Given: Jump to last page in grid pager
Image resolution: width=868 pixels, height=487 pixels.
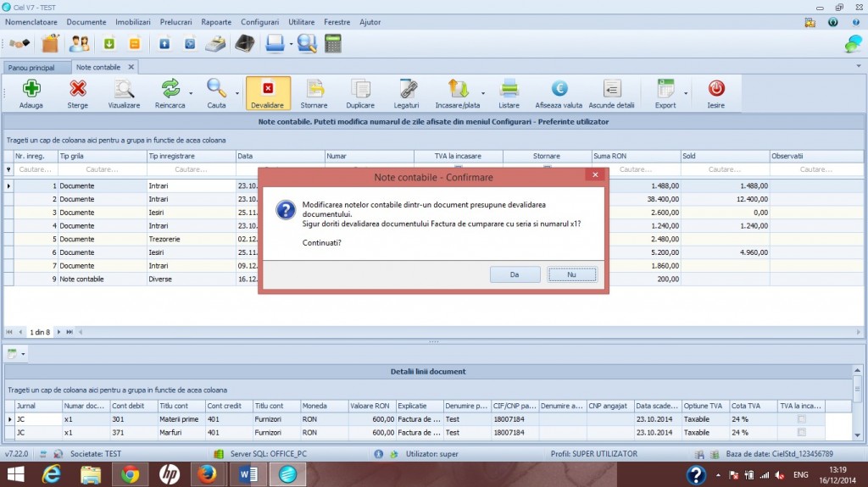Looking at the screenshot, I should (70, 332).
